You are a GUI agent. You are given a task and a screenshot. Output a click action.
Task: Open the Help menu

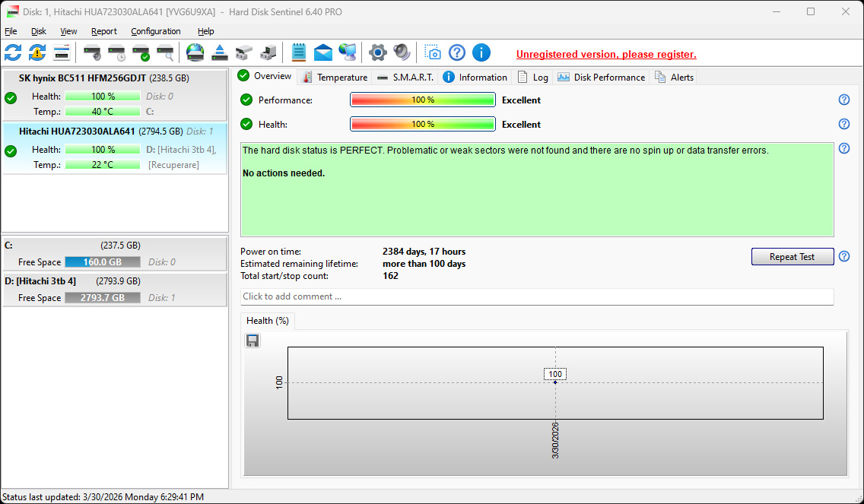(205, 31)
